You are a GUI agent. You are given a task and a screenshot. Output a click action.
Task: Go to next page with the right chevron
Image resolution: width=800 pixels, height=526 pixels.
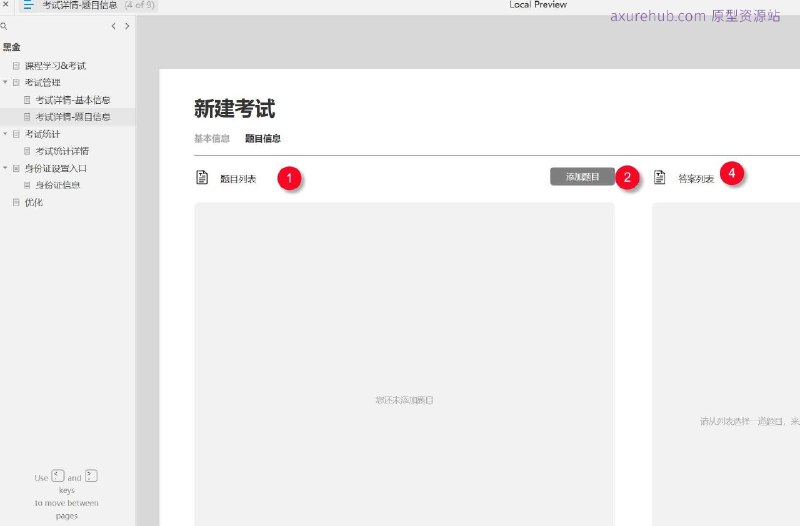click(x=127, y=26)
